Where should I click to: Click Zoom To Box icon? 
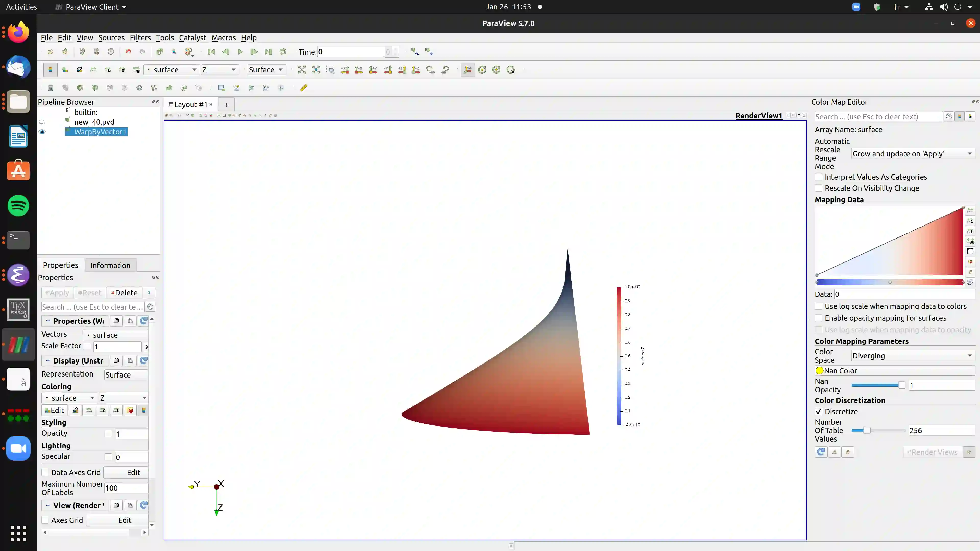[x=330, y=70]
